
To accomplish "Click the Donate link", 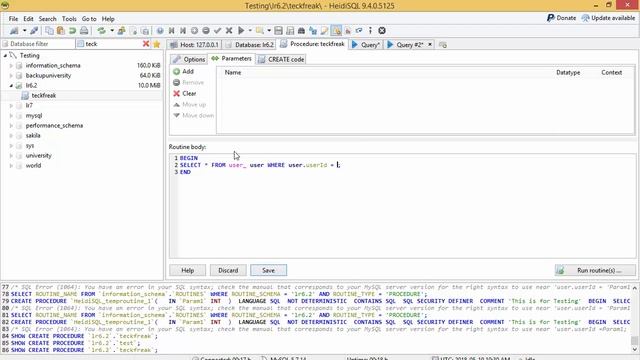I will coord(561,18).
